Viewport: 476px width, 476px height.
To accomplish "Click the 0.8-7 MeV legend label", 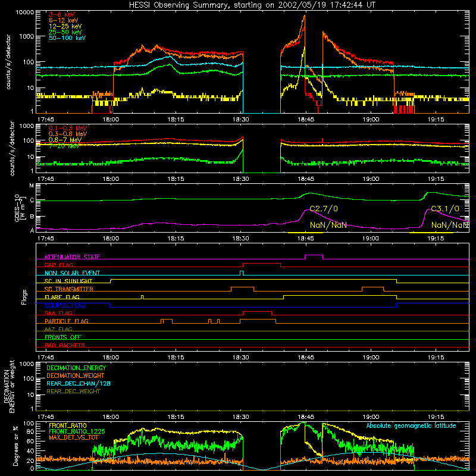I will [x=65, y=140].
